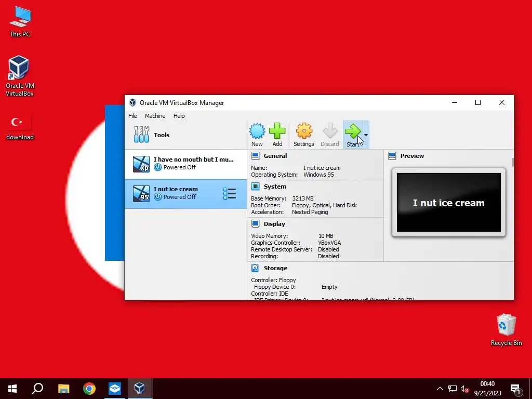This screenshot has width=532, height=399.
Task: Select the I nut ice cream VM
Action: point(185,194)
